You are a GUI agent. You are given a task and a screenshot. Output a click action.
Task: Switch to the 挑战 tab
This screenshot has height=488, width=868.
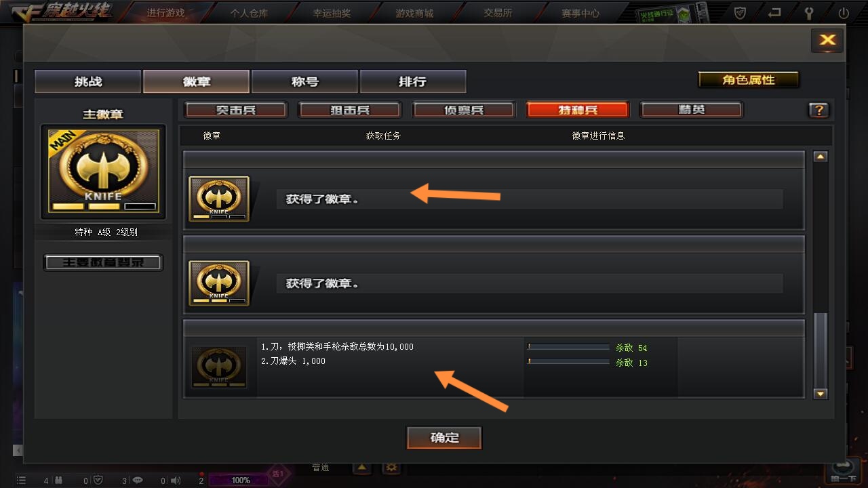[88, 81]
